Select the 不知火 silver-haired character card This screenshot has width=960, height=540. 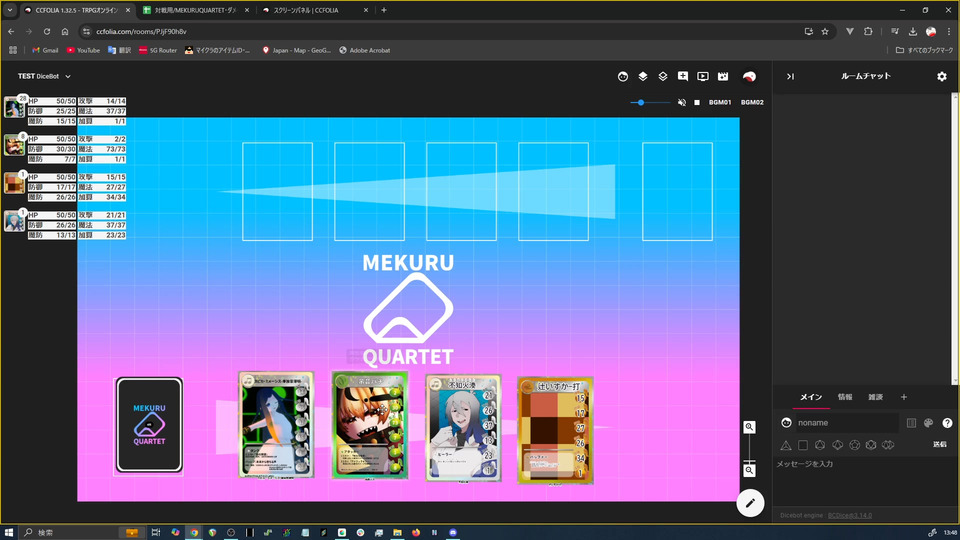(463, 427)
